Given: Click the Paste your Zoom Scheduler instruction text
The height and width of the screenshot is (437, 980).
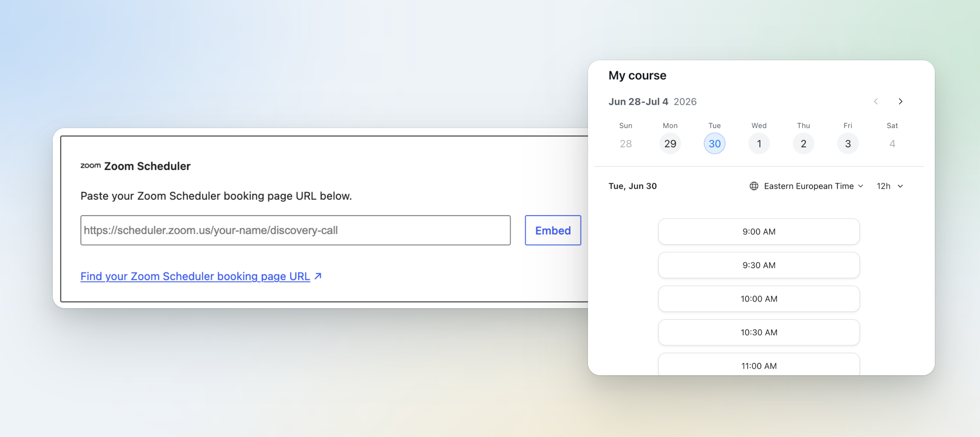Looking at the screenshot, I should (x=216, y=196).
